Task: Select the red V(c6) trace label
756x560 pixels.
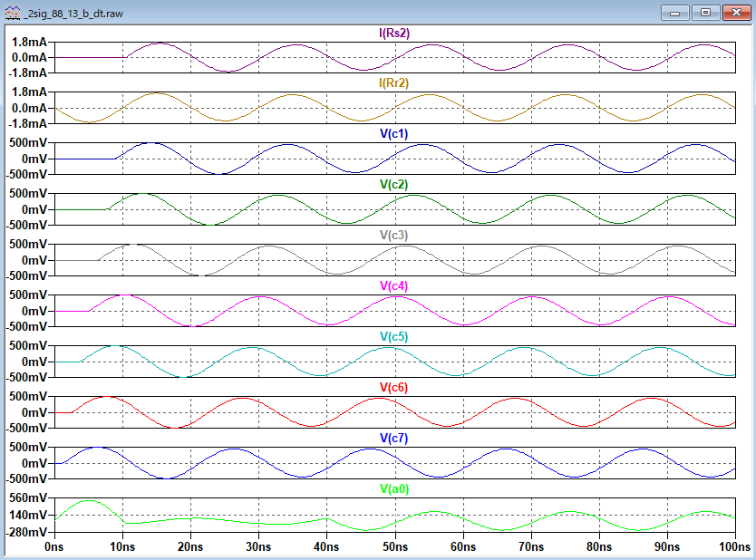Action: [393, 388]
